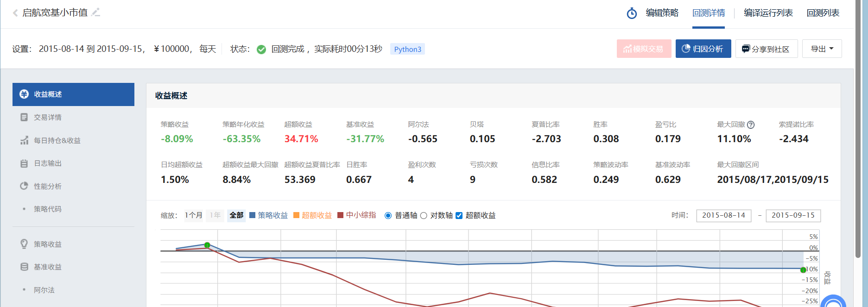Select the 普通轴 radio button
The height and width of the screenshot is (307, 868).
click(388, 216)
